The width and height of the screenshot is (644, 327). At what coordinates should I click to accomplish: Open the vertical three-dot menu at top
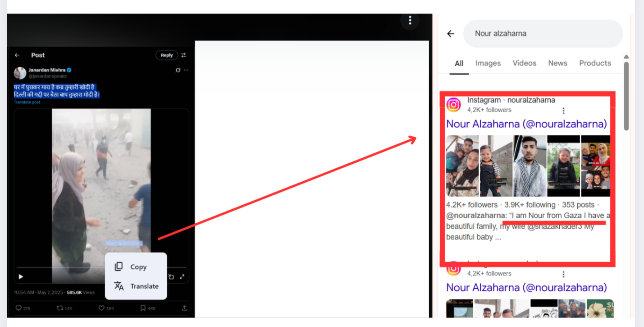click(410, 20)
